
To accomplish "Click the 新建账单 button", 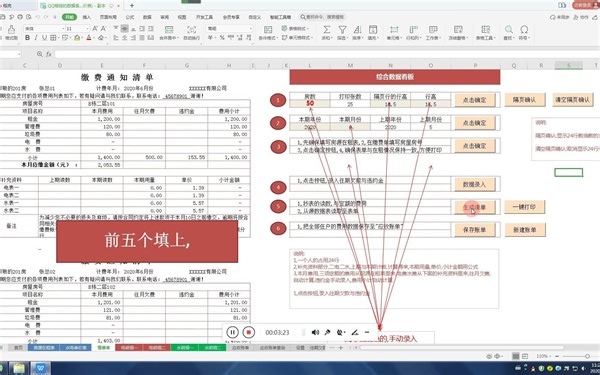I will [524, 230].
